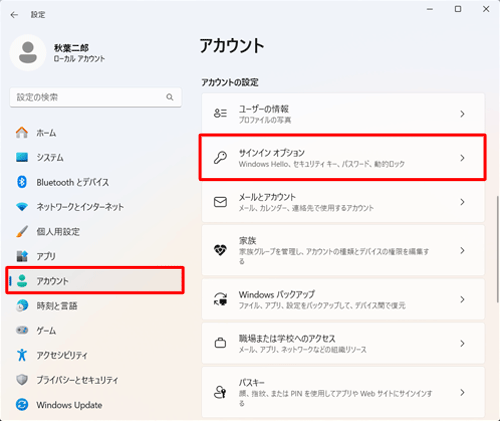Go to ホーム in the sidebar
This screenshot has height=421, width=500.
pyautogui.click(x=95, y=133)
